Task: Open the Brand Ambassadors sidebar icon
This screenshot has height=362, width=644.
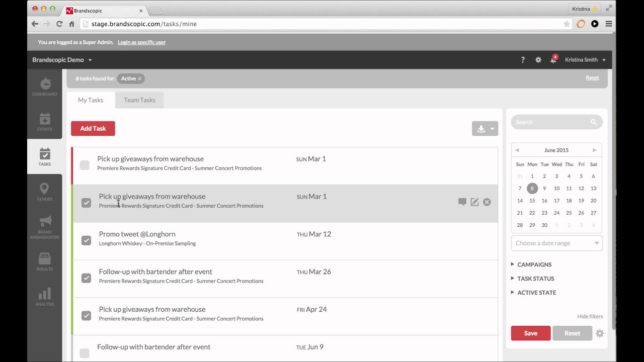Action: 45,227
